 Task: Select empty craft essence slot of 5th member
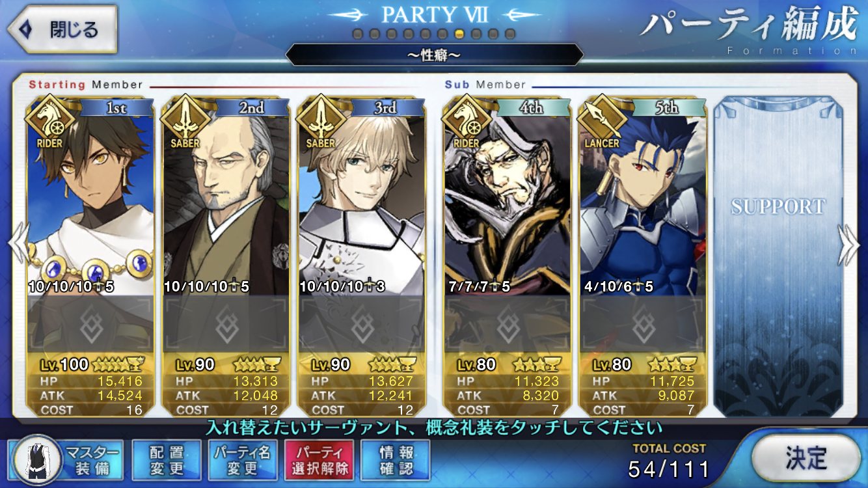642,324
